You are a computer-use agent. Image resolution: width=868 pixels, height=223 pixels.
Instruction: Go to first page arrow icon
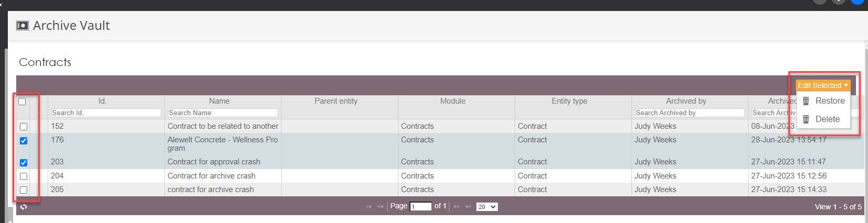369,207
